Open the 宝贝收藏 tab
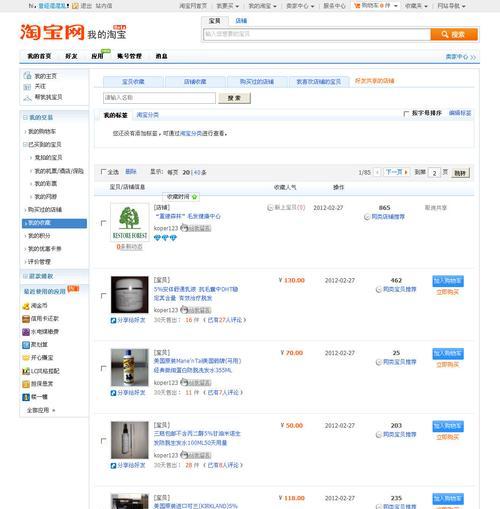Screen dimensions: 500x509 (x=133, y=82)
